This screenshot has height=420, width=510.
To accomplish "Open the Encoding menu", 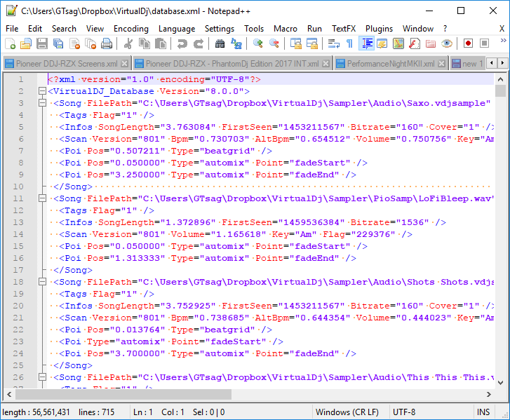I will coord(130,29).
